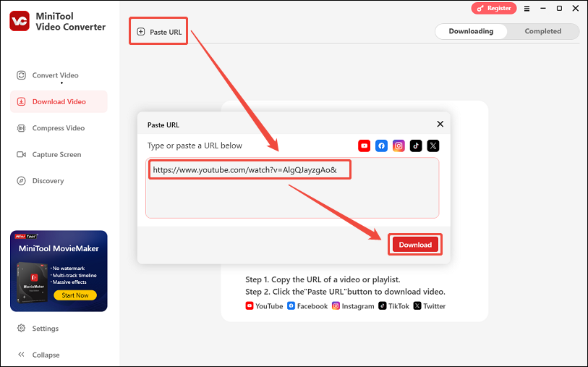Click the YouTube label under instructions
Viewport: 588px width, 367px height.
pyautogui.click(x=269, y=306)
